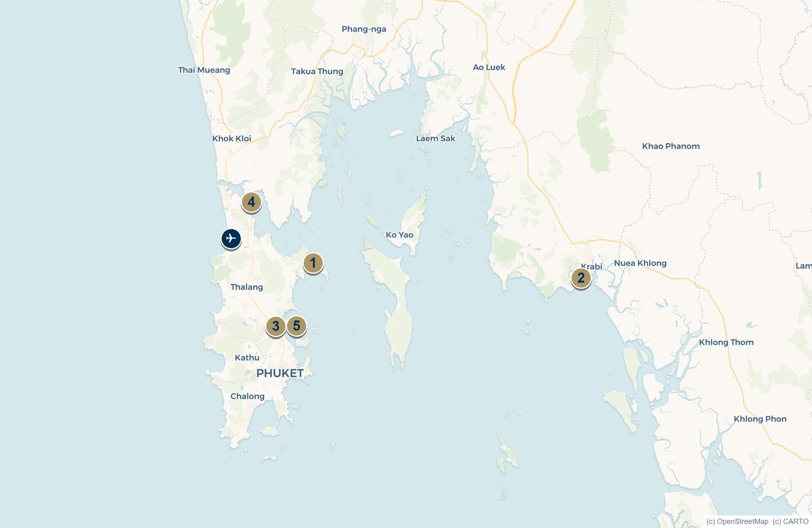Click the Khok Kloi label
812x528 pixels.
coord(232,139)
